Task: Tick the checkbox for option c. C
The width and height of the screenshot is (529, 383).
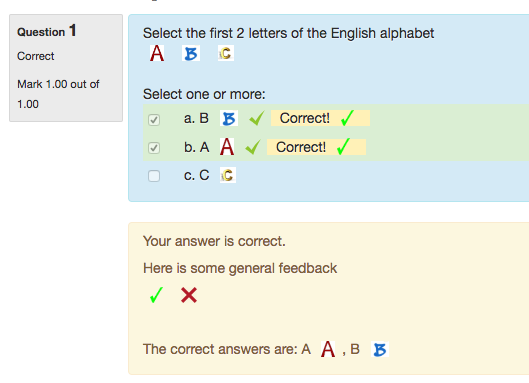Action: 154,176
